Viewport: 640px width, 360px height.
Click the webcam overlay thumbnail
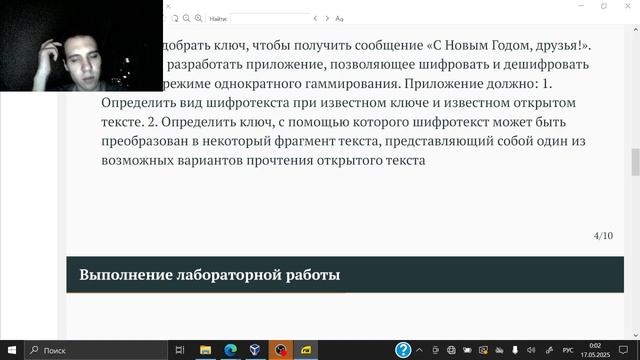(x=81, y=45)
